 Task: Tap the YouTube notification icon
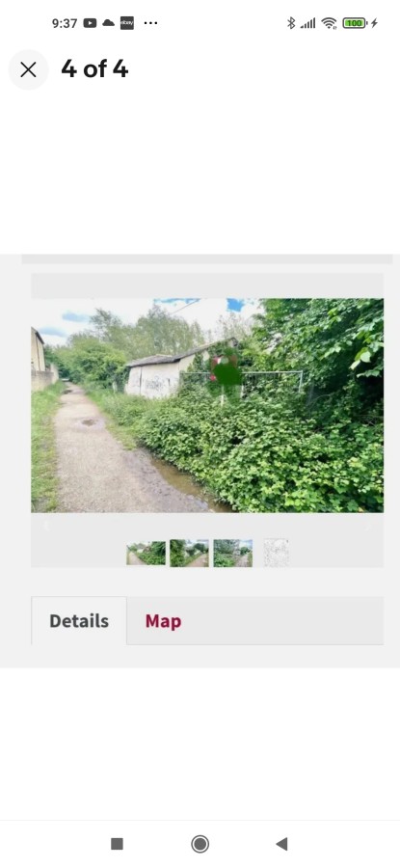click(x=90, y=23)
